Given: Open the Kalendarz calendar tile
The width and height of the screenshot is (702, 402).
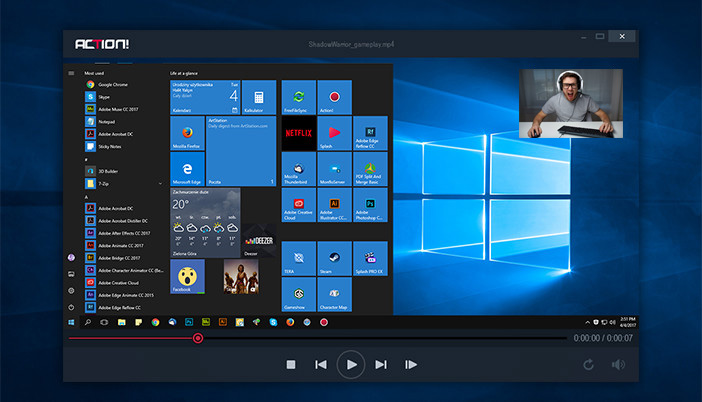Looking at the screenshot, I should [205, 97].
